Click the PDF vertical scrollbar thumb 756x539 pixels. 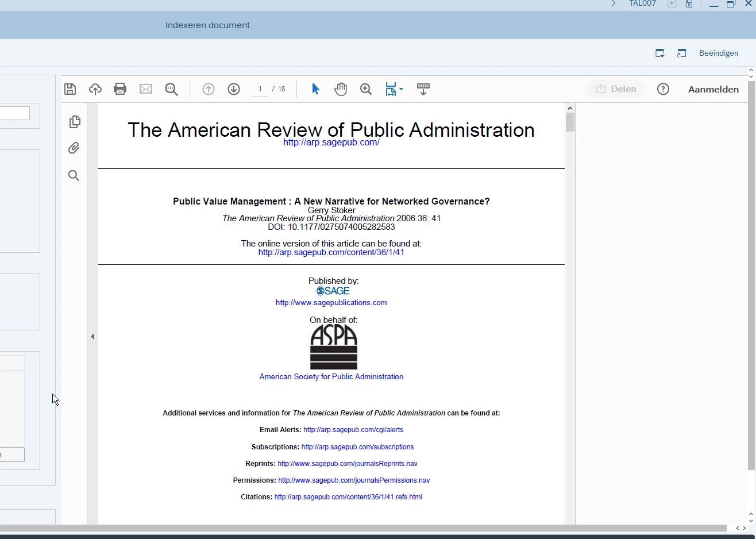[x=570, y=122]
